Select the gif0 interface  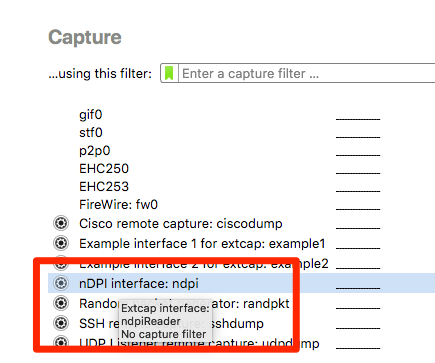(x=91, y=115)
